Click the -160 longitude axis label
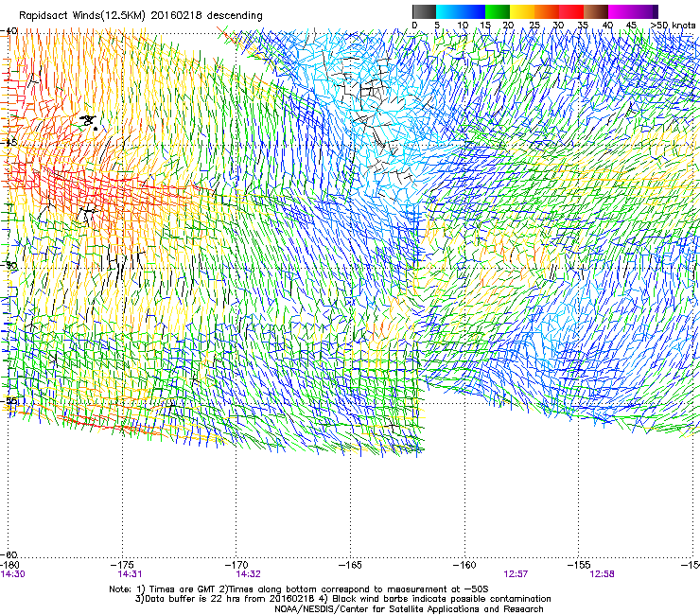Screen dimensions: 700x615 [464, 565]
